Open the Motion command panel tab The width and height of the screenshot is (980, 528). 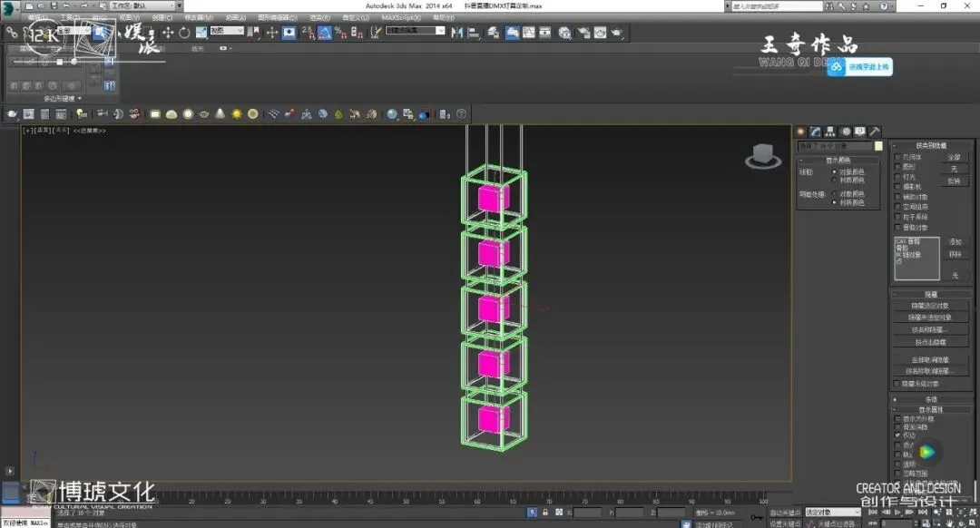(x=846, y=132)
